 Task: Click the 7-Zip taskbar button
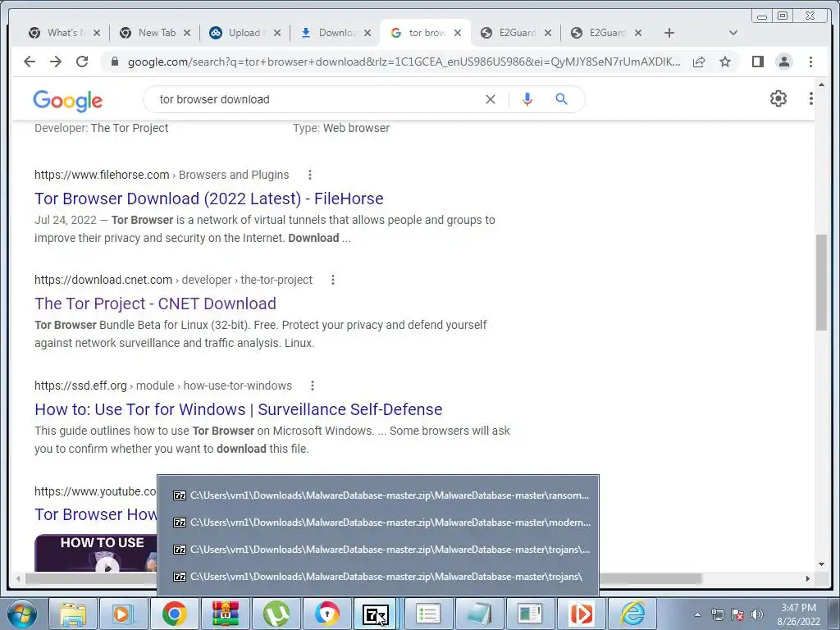coord(375,614)
